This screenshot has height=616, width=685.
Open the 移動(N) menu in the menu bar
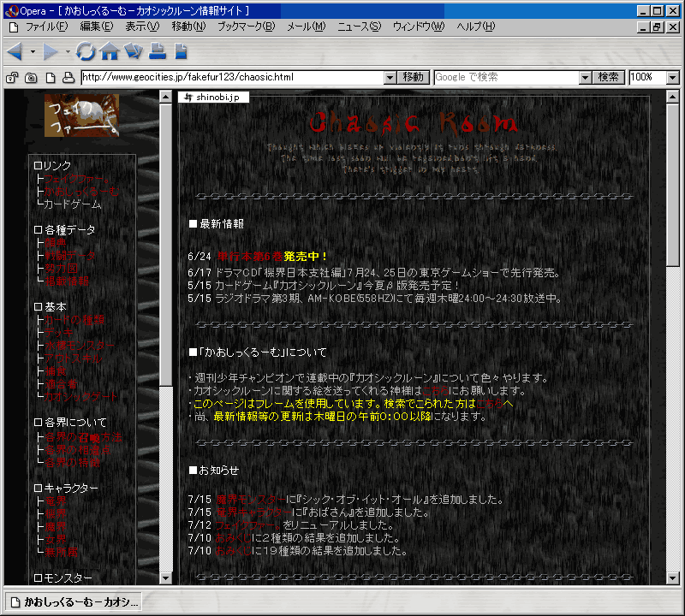(188, 27)
